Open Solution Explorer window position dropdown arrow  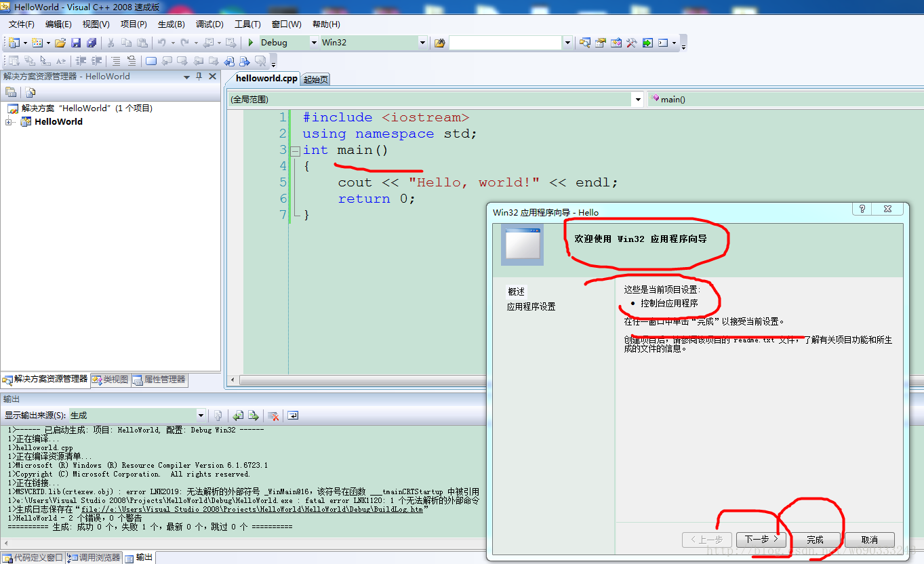tap(186, 77)
